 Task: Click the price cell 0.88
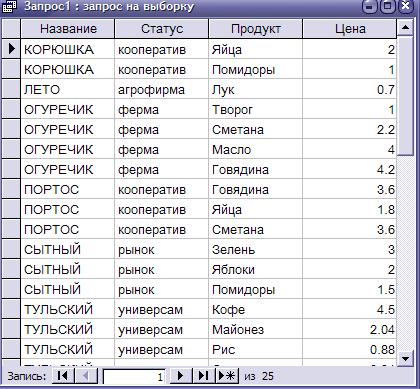350,349
